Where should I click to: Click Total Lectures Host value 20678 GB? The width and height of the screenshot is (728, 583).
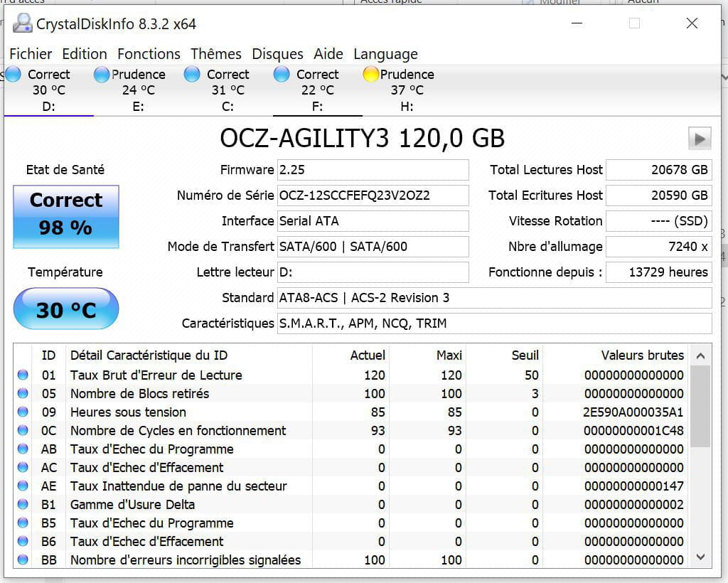click(659, 170)
